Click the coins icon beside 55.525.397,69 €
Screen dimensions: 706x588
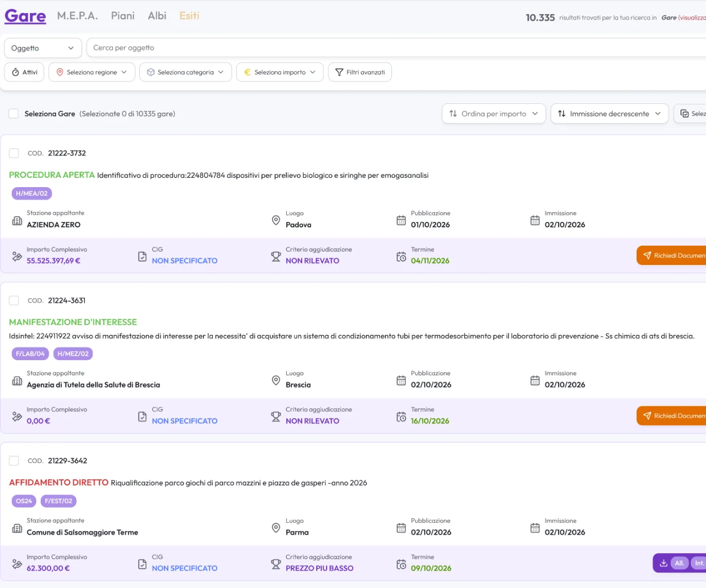point(17,256)
